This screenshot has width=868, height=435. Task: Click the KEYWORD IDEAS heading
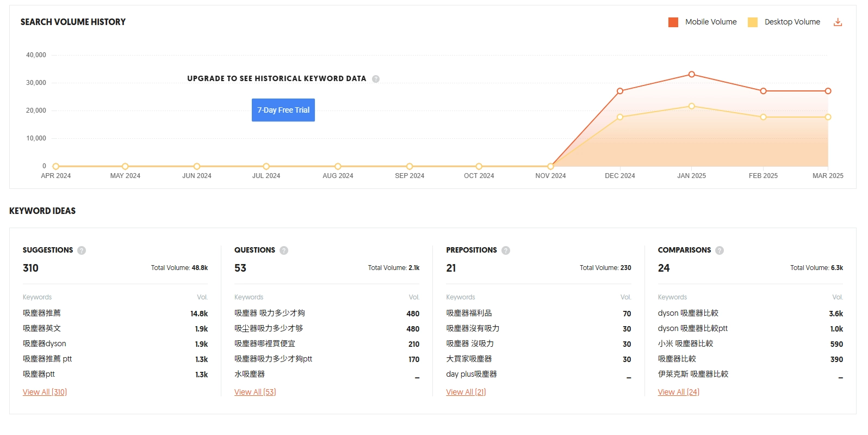tap(42, 211)
